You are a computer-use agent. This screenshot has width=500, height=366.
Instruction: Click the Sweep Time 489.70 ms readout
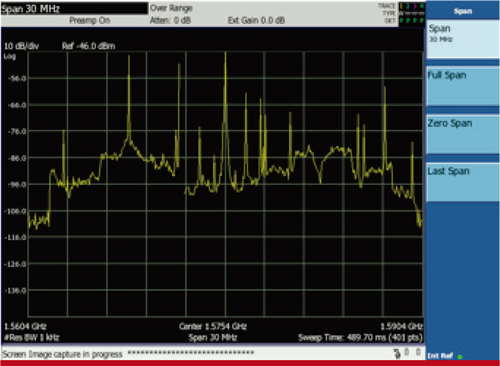360,338
